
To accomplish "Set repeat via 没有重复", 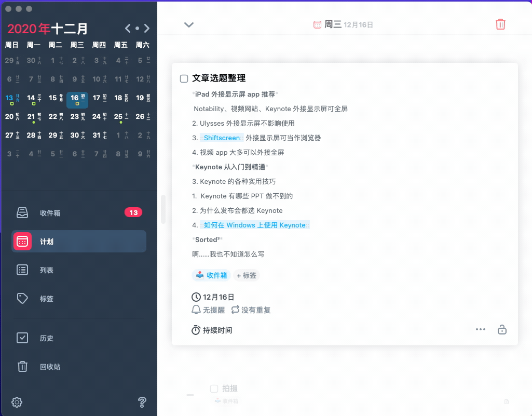I will pos(256,310).
